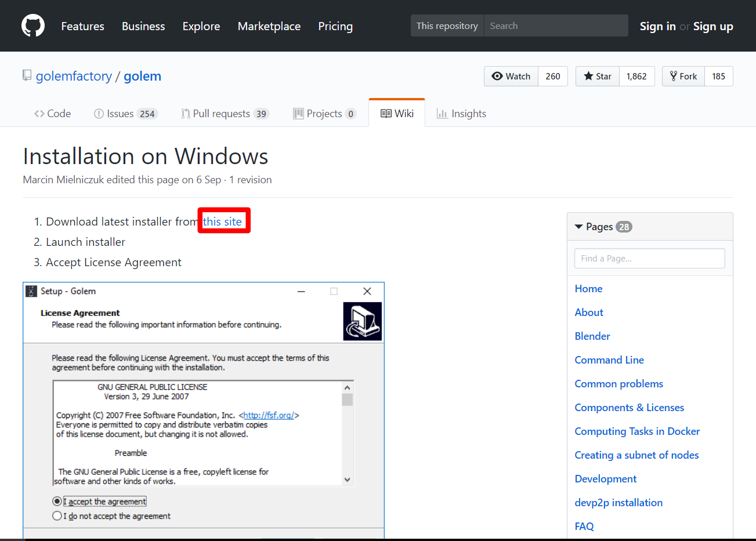The height and width of the screenshot is (541, 756).
Task: Click the Setup - Golem title bar icon
Action: click(31, 291)
